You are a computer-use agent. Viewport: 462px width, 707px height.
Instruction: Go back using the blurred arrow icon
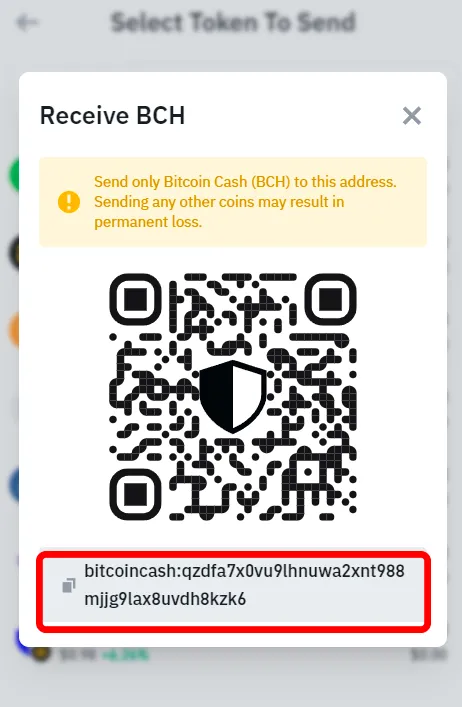[x=27, y=22]
